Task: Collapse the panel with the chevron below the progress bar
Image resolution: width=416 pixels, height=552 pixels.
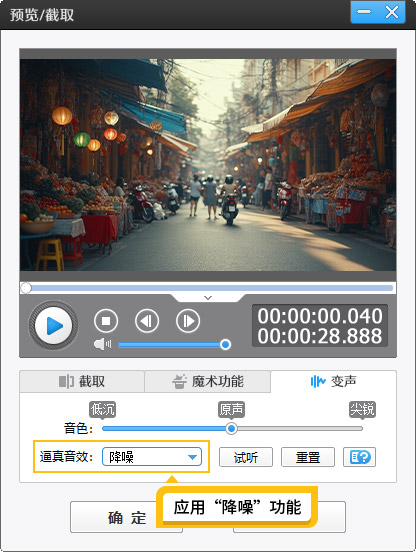Action: click(208, 298)
